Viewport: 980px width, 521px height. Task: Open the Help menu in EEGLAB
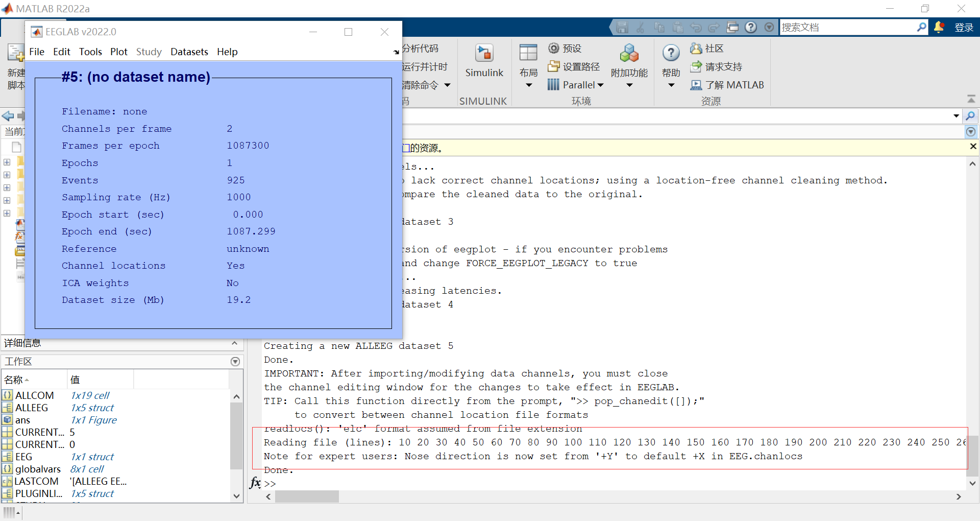(x=227, y=52)
